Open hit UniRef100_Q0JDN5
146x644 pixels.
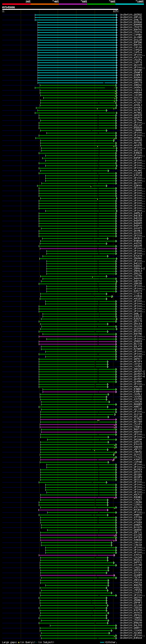tap(131, 37)
